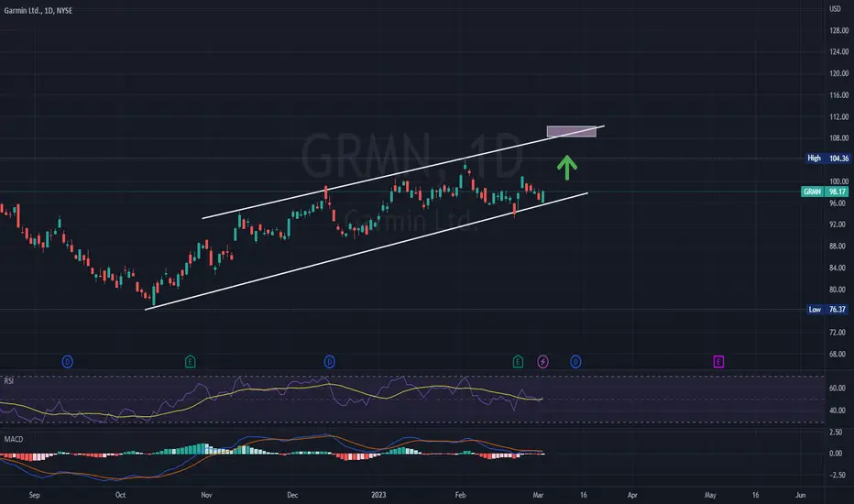This screenshot has width=854, height=504.
Task: Open the lightning bolt news event marker
Action: coord(543,361)
